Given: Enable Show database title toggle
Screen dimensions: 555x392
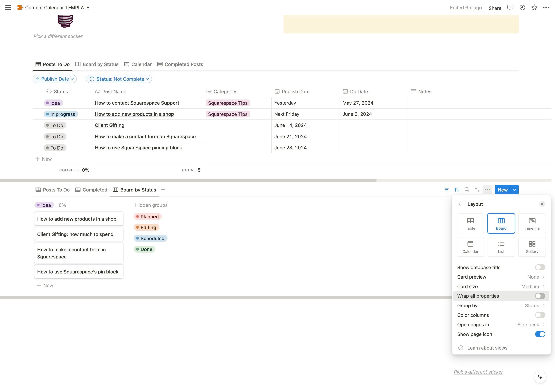Looking at the screenshot, I should pyautogui.click(x=540, y=267).
